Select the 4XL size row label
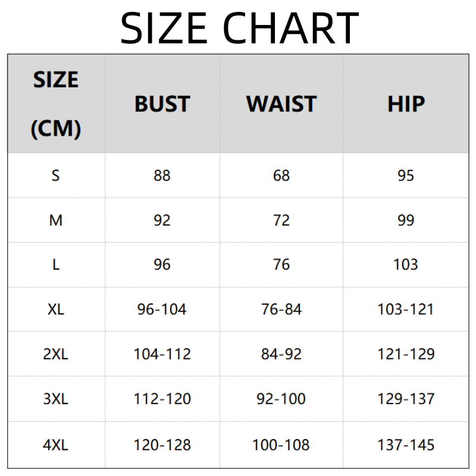 pyautogui.click(x=56, y=444)
